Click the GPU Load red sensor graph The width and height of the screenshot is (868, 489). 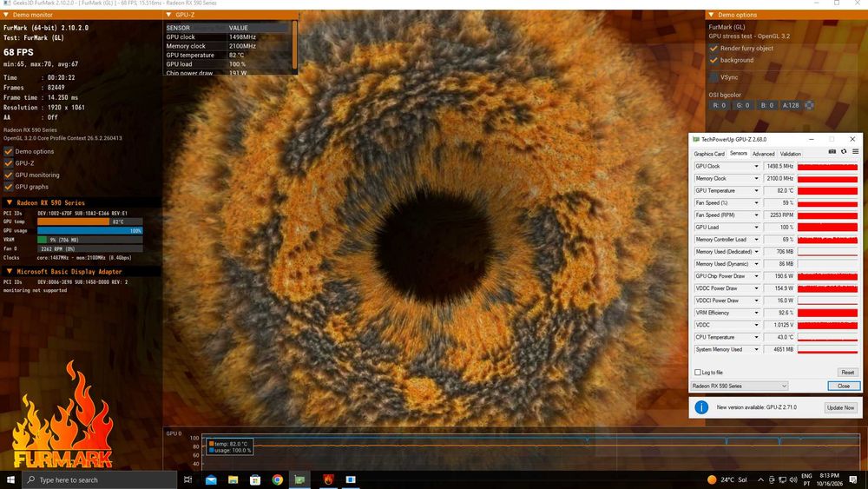click(x=827, y=227)
